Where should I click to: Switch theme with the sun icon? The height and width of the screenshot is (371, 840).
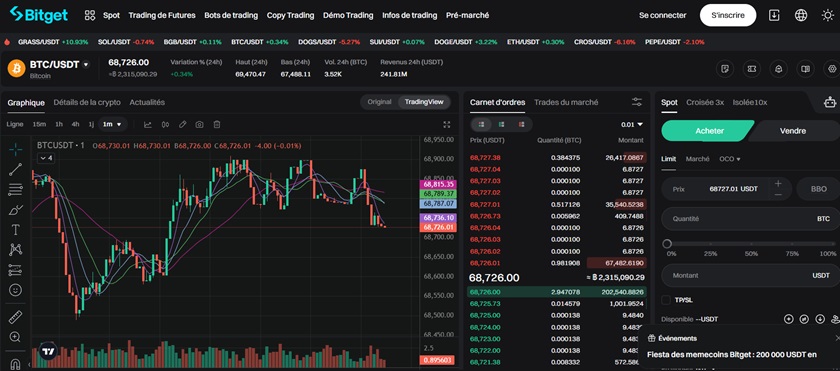tap(828, 16)
